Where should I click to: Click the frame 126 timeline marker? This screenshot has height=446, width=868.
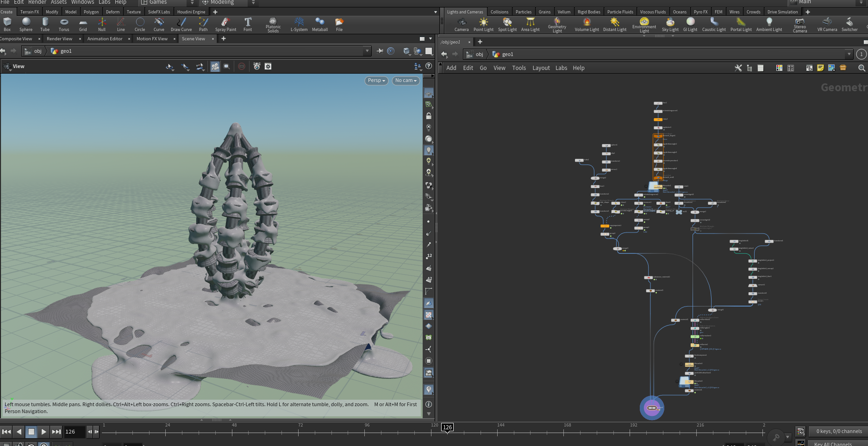tap(447, 427)
